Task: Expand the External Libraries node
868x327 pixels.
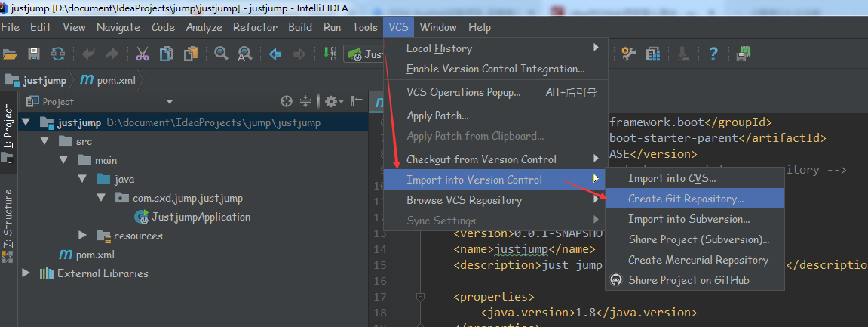Action: coord(26,273)
